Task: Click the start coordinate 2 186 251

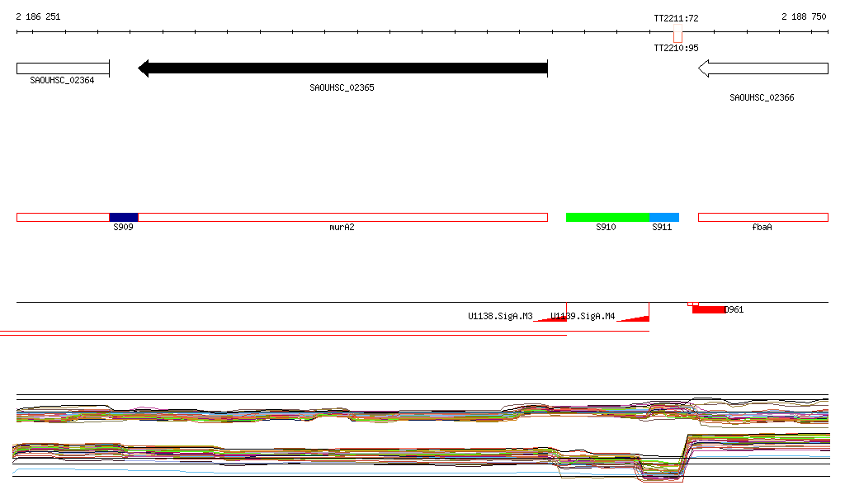Action: [x=38, y=16]
